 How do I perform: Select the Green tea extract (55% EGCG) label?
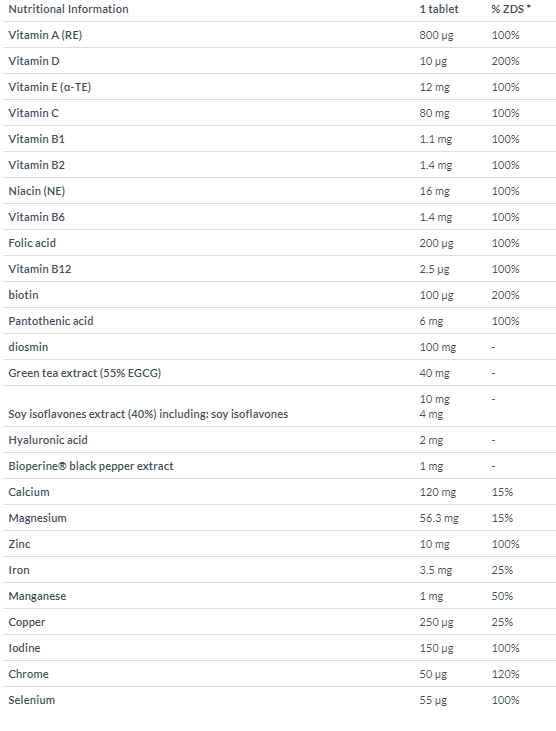click(85, 373)
